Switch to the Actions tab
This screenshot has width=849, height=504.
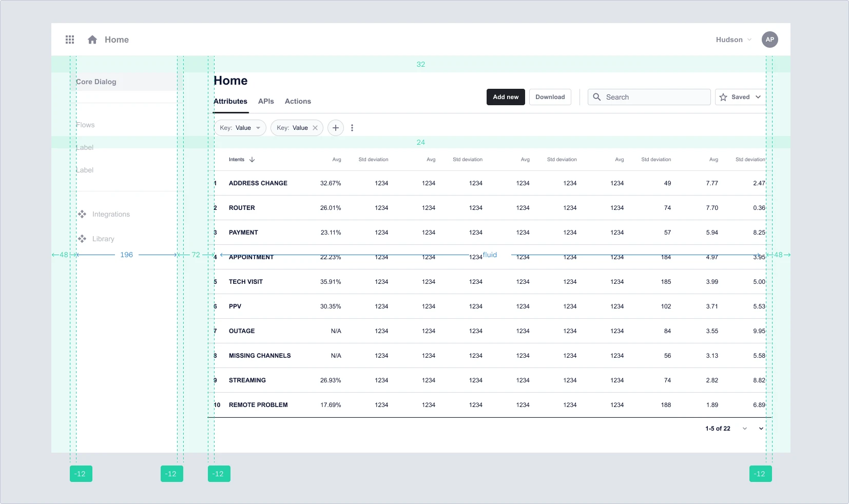(x=298, y=101)
